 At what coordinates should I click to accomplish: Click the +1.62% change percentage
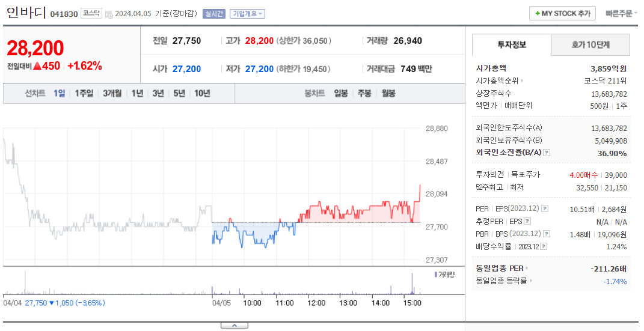tap(85, 66)
